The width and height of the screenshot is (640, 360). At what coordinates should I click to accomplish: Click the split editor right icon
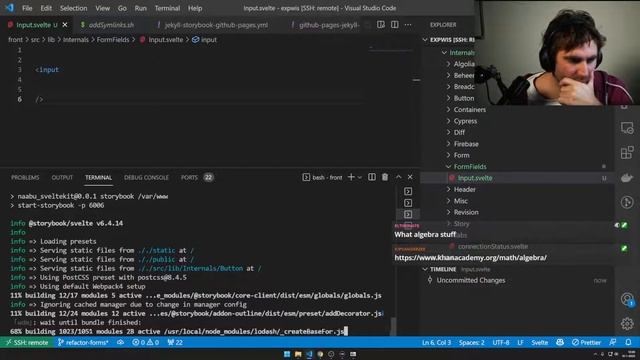coord(395,24)
